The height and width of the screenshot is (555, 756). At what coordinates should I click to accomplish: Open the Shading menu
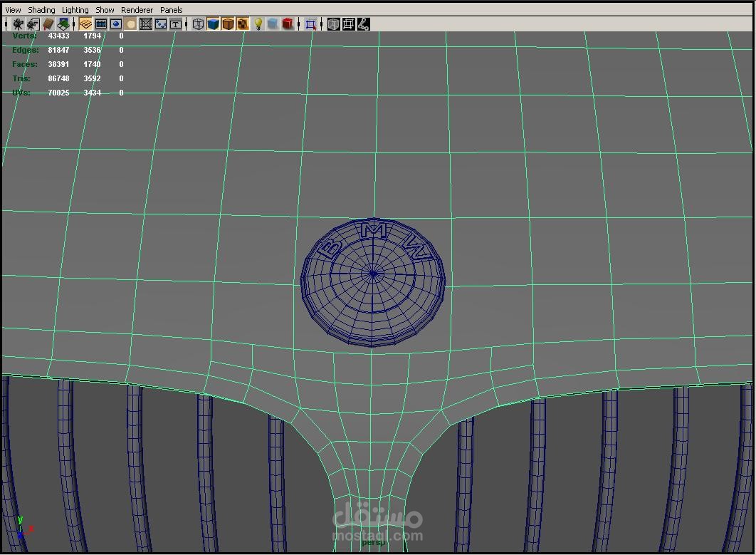(x=41, y=10)
